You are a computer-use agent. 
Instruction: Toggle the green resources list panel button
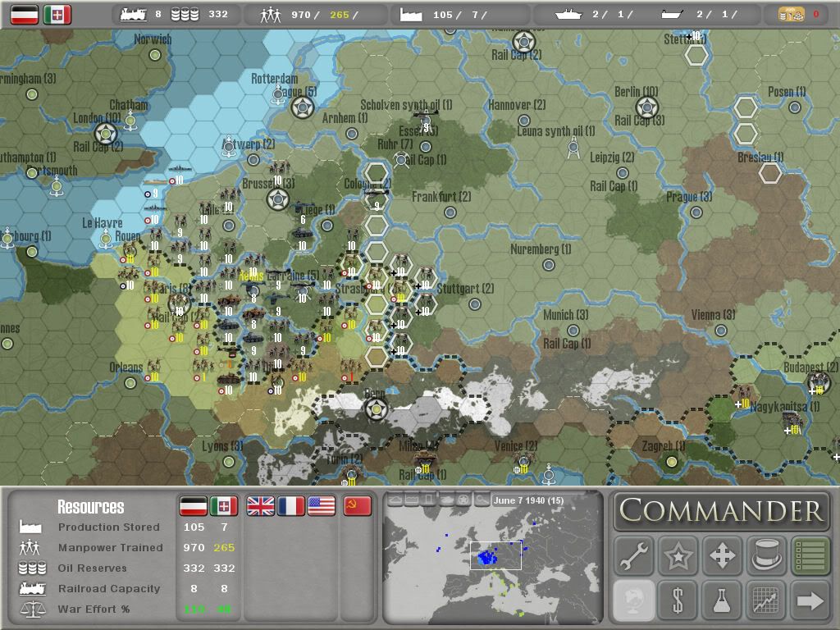coord(809,556)
